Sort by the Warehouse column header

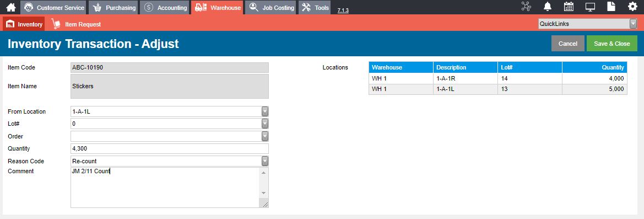401,67
